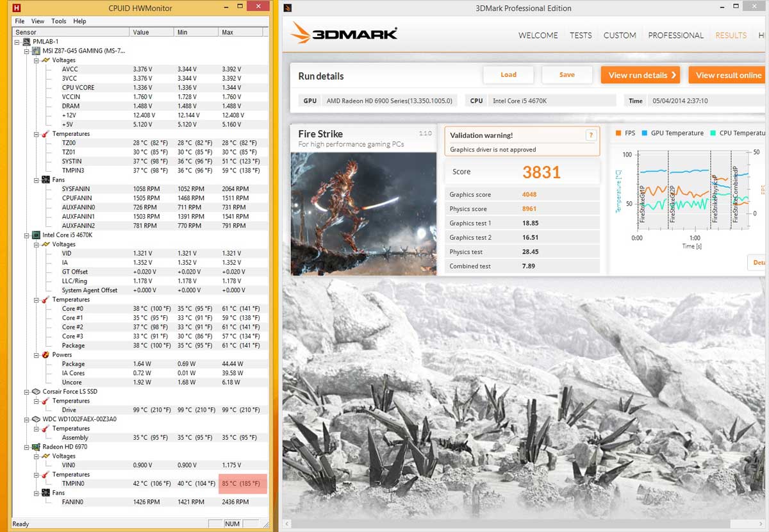Click the Corsair Force LS SSD drive icon
The image size is (769, 532).
(x=37, y=392)
